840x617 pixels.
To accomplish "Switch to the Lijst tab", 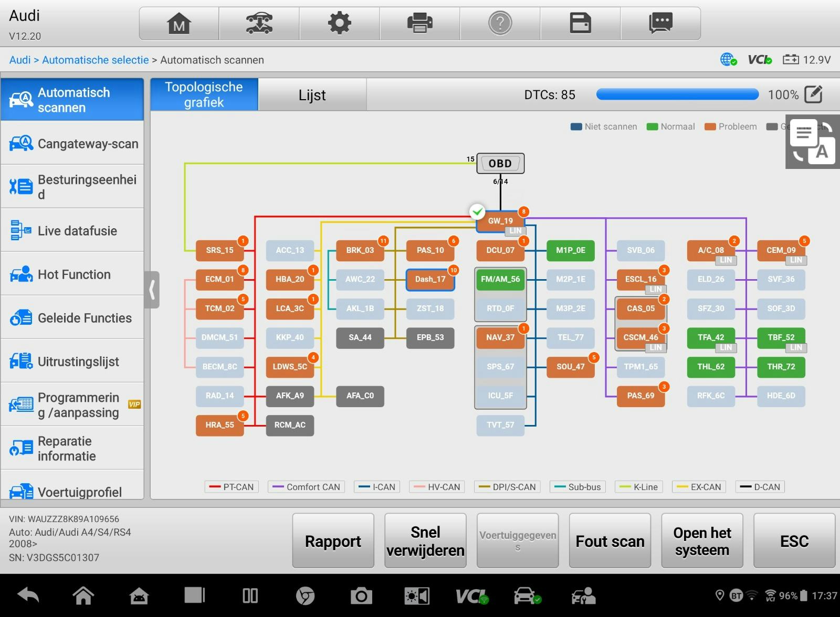I will tap(312, 95).
